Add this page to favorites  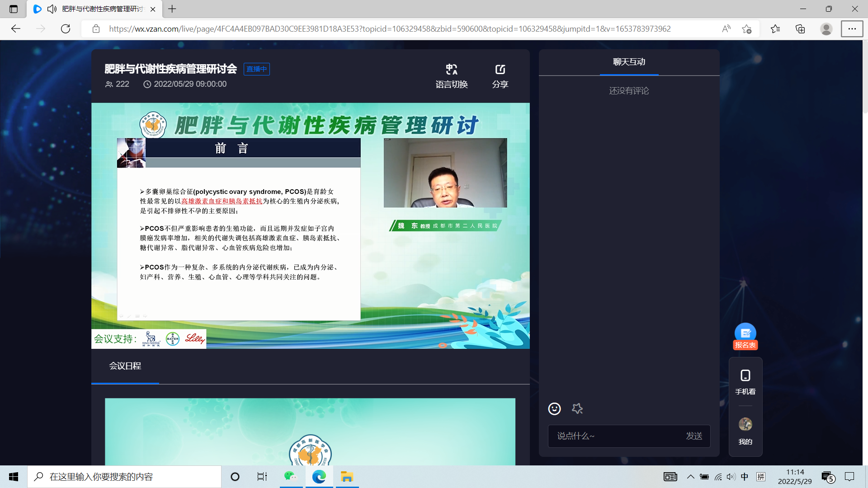[x=747, y=29]
